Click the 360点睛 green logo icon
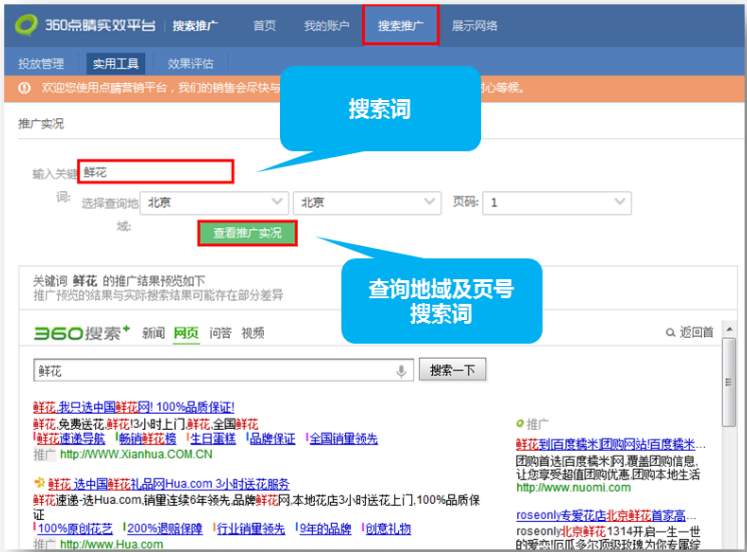747x552 pixels. pos(26,25)
